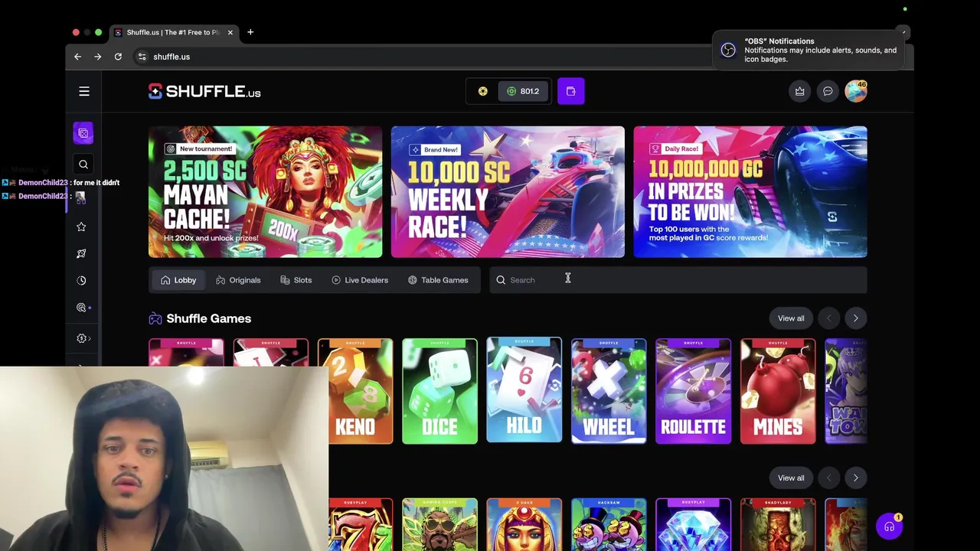Click View all for Shuffle Games
The height and width of the screenshot is (551, 980).
pos(791,318)
